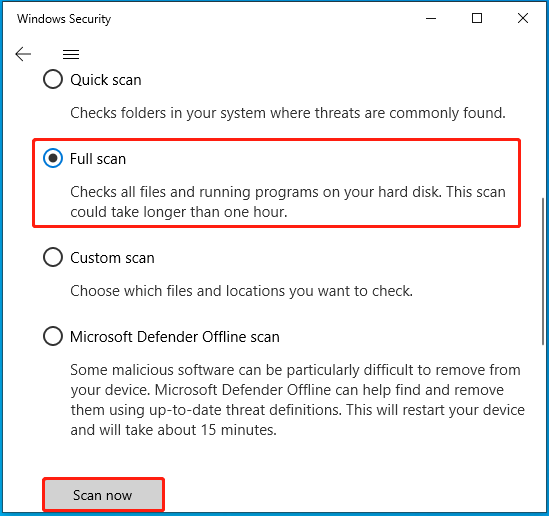The height and width of the screenshot is (516, 549).
Task: Click the 'Full scan' text label
Action: pos(98,159)
